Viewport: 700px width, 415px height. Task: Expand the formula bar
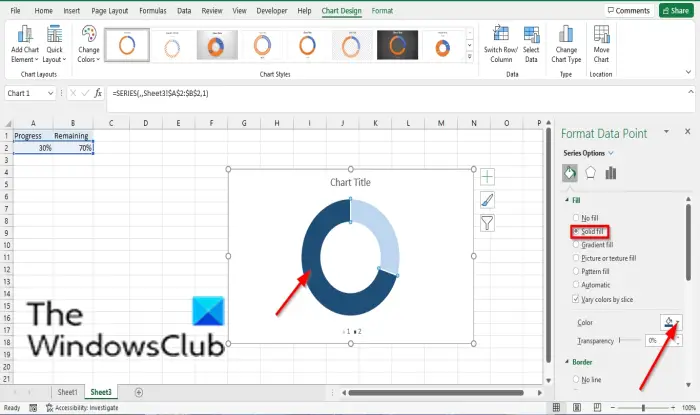coord(691,91)
